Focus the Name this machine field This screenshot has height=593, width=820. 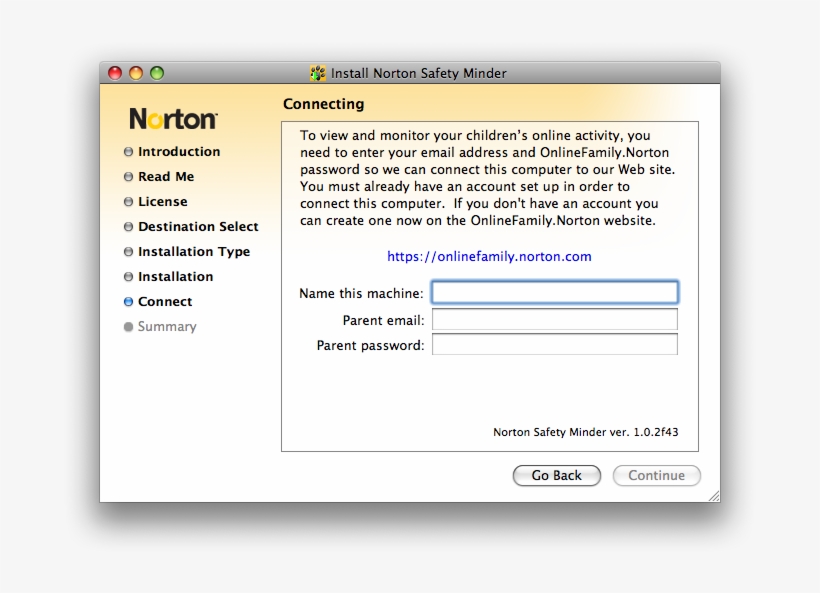[554, 293]
